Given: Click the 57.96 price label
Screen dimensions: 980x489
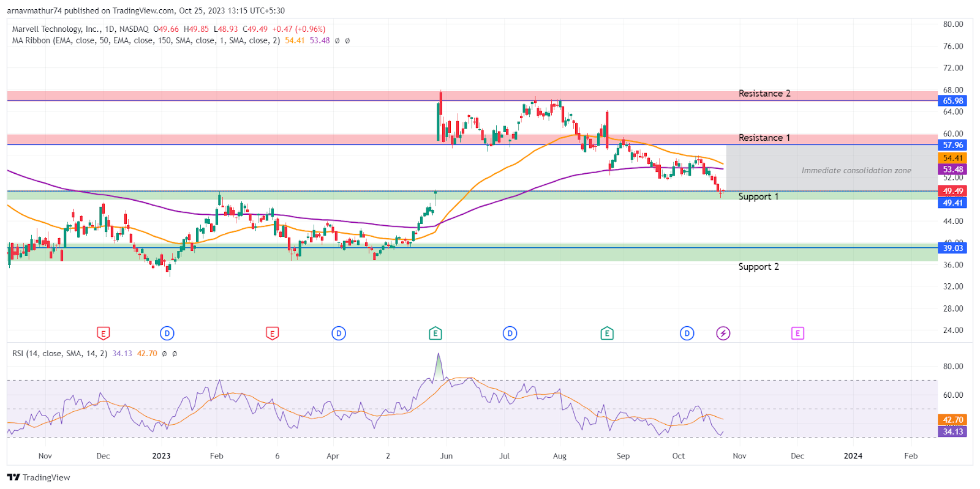Looking at the screenshot, I should click(x=953, y=145).
